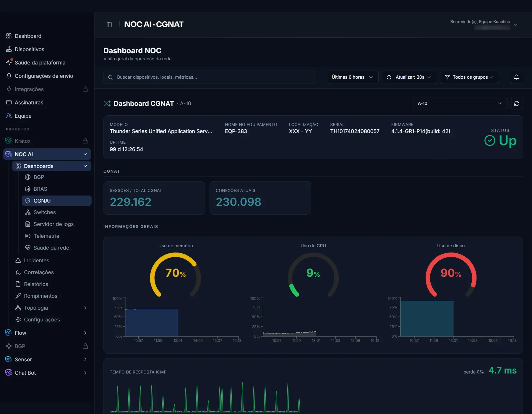The height and width of the screenshot is (414, 532).
Task: Click the Rompimentos unplug icon
Action: coord(18,296)
